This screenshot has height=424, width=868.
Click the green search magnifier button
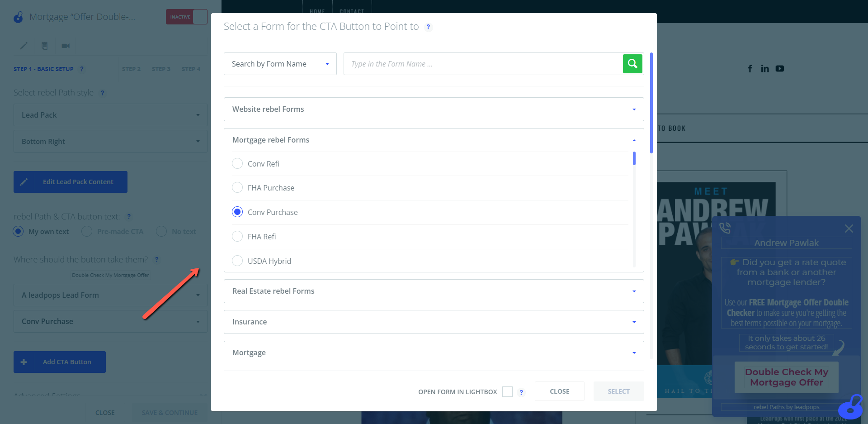[632, 64]
